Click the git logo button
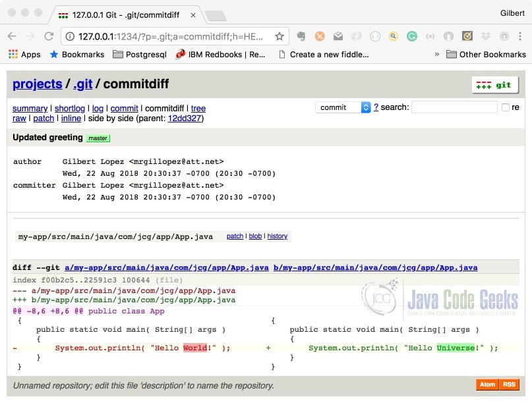Screen dimensions: 532x403 pyautogui.click(x=495, y=85)
